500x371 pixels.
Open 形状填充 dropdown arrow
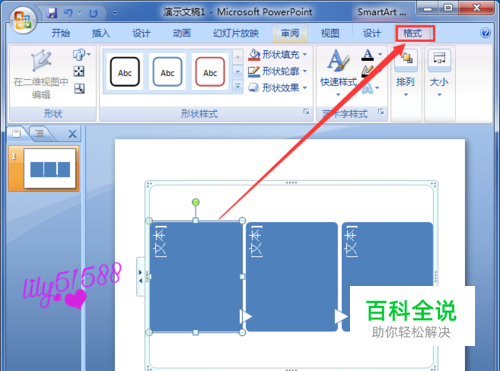click(x=305, y=54)
